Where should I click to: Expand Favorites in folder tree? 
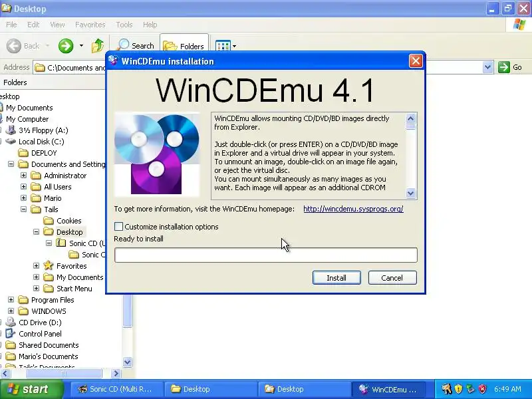[x=36, y=265]
